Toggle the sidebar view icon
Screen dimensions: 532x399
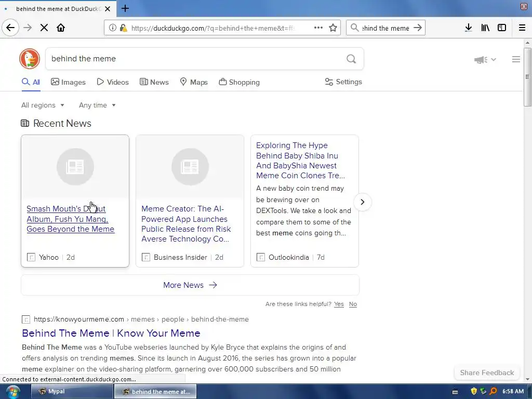(x=502, y=28)
